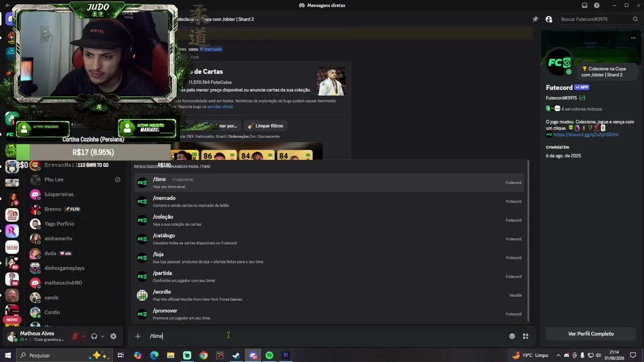Click Ver Perfil Completo button
Screen dimensions: 644x362
[591, 334]
